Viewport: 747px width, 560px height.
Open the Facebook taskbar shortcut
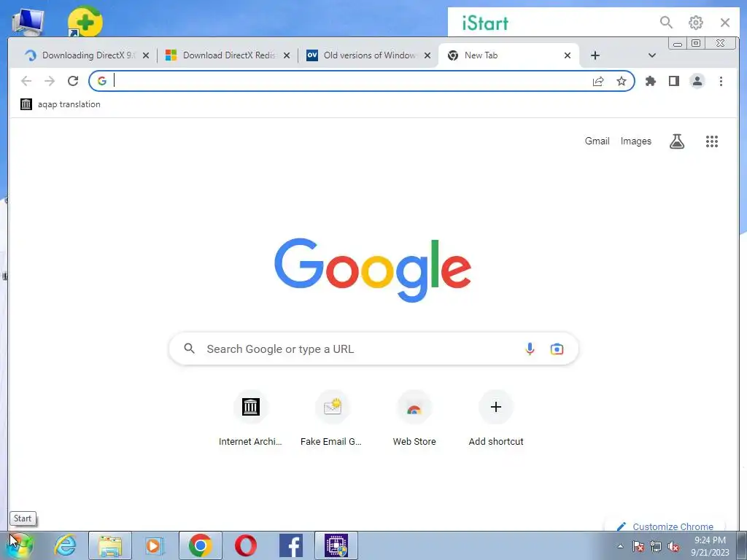pyautogui.click(x=290, y=545)
